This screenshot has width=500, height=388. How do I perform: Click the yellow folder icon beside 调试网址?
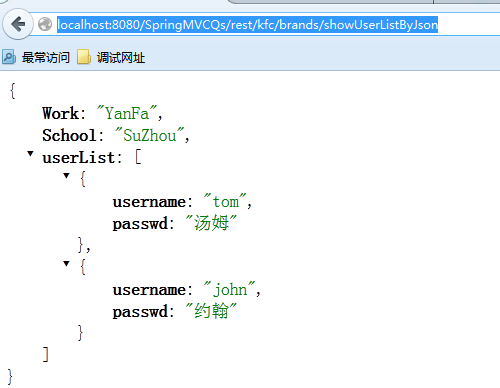(84, 57)
